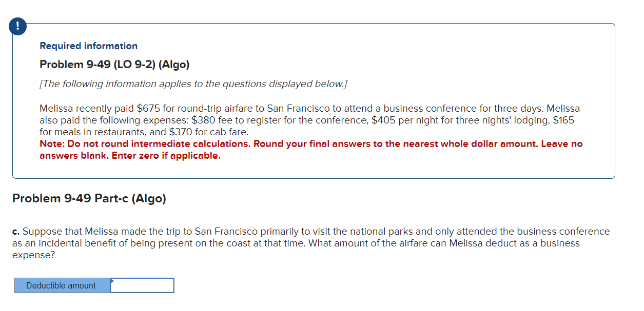Click the '$370 for cab fare' text
The image size is (644, 311).
point(208,132)
